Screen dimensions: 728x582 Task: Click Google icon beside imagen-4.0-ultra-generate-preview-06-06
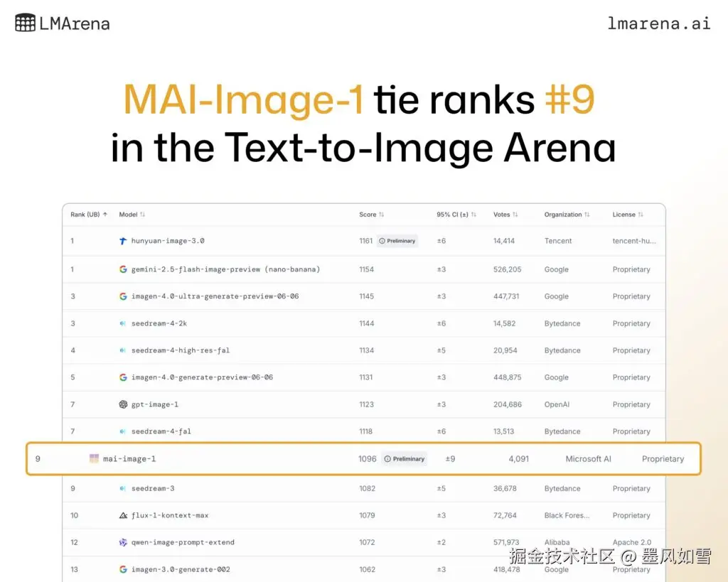coord(123,296)
